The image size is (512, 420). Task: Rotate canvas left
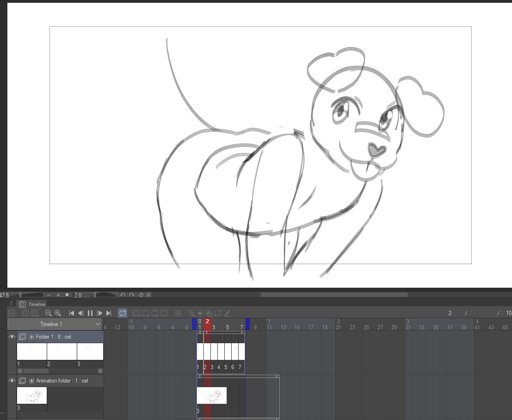[x=123, y=295]
